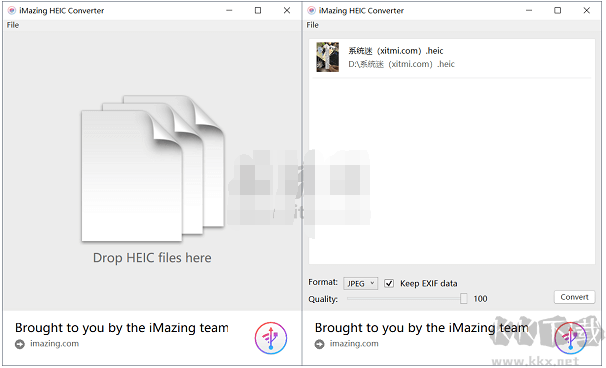Click the file path D:\系统迷 (xitmi.com) .heic
The height and width of the screenshot is (368, 606).
[x=401, y=64]
